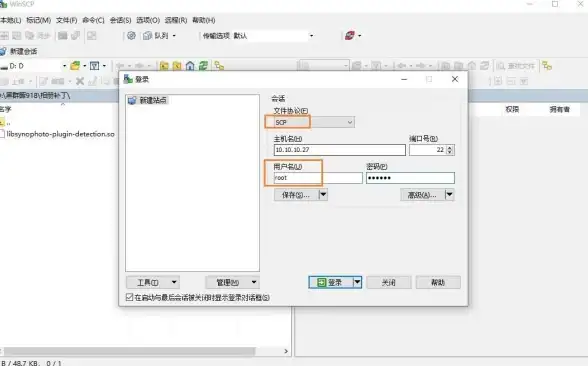Click the host name field showing 10.10.10.27
The height and width of the screenshot is (366, 588).
pyautogui.click(x=340, y=150)
